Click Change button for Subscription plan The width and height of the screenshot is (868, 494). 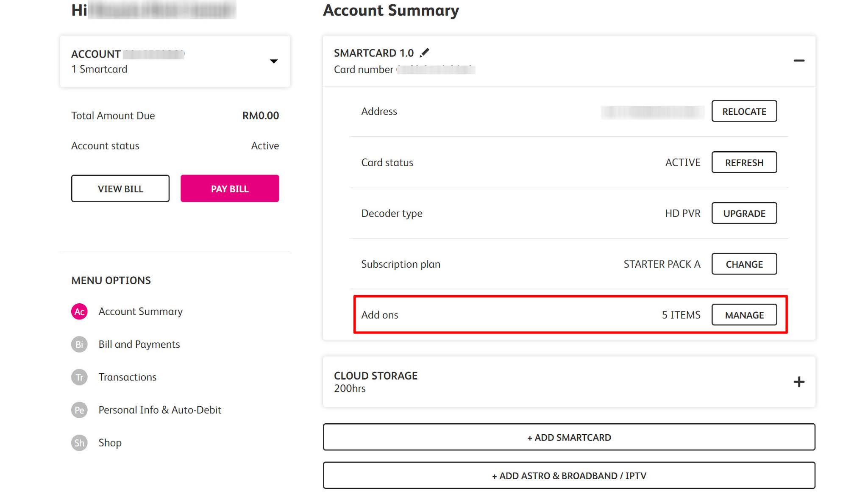coord(744,264)
